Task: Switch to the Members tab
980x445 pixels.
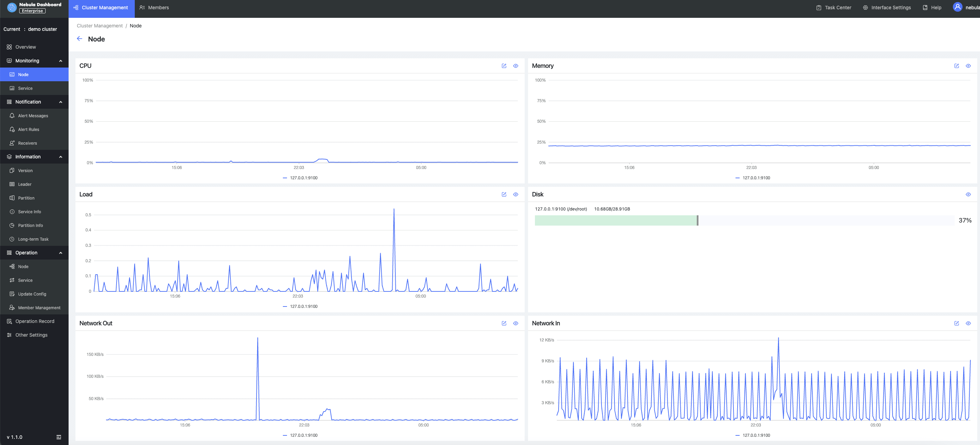Action: (154, 7)
